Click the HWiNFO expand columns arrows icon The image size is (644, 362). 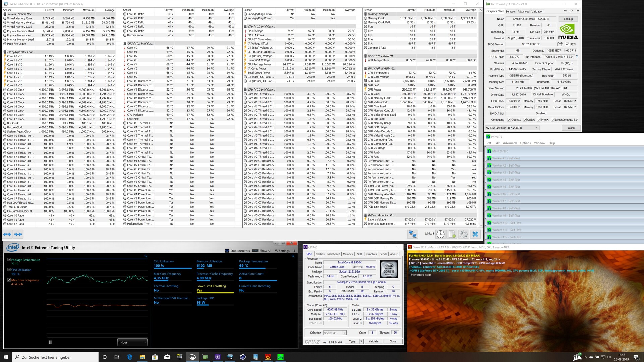point(7,234)
